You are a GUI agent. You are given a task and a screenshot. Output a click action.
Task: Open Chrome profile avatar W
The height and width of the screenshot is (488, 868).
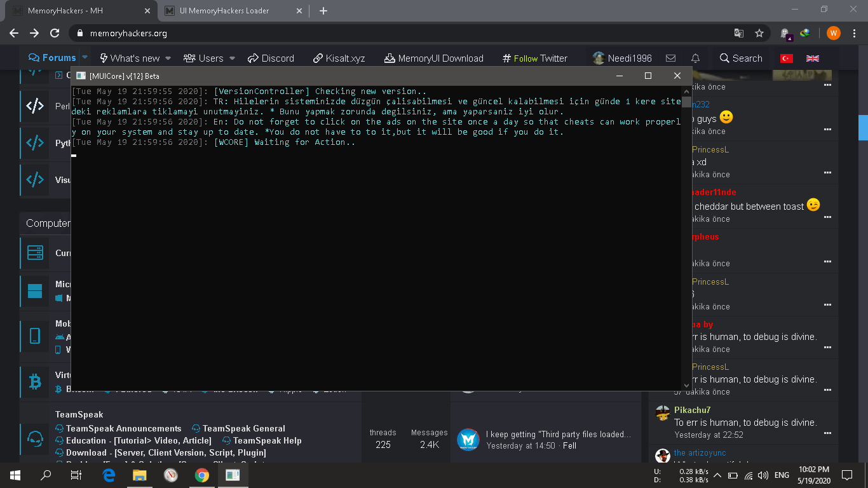coord(834,33)
